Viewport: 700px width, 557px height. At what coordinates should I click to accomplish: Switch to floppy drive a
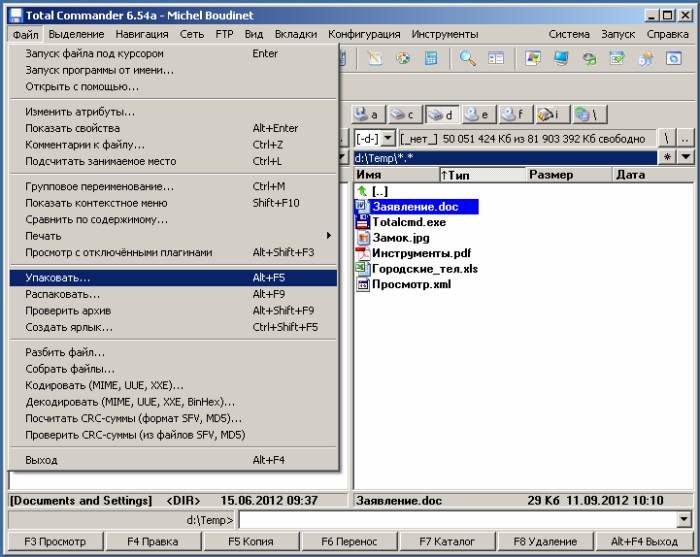[367, 115]
